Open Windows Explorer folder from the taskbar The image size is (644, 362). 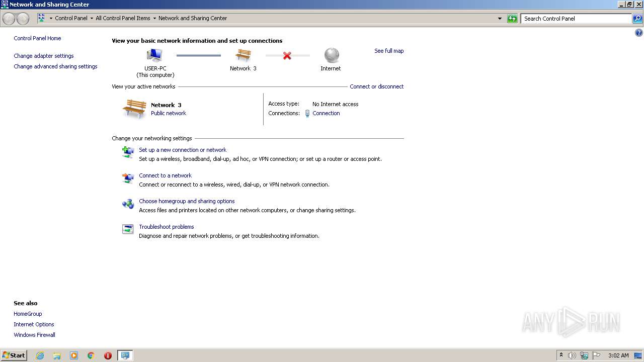57,355
